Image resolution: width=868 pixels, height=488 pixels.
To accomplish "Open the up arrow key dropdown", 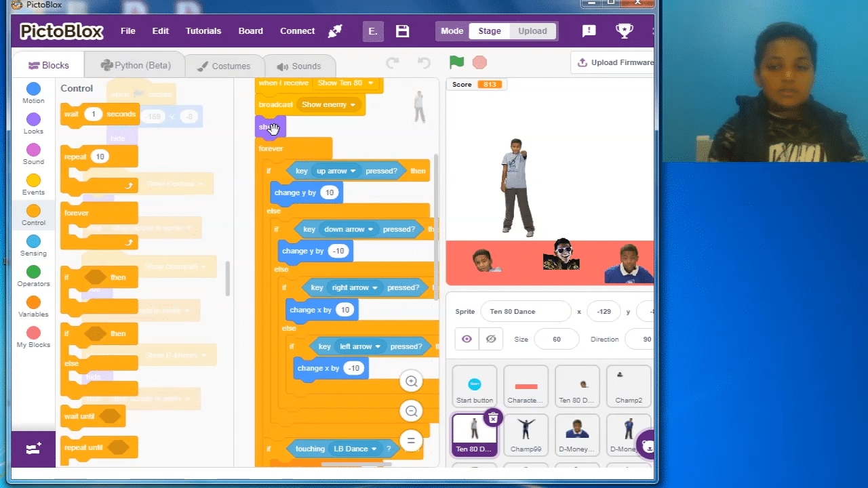I will pyautogui.click(x=353, y=171).
